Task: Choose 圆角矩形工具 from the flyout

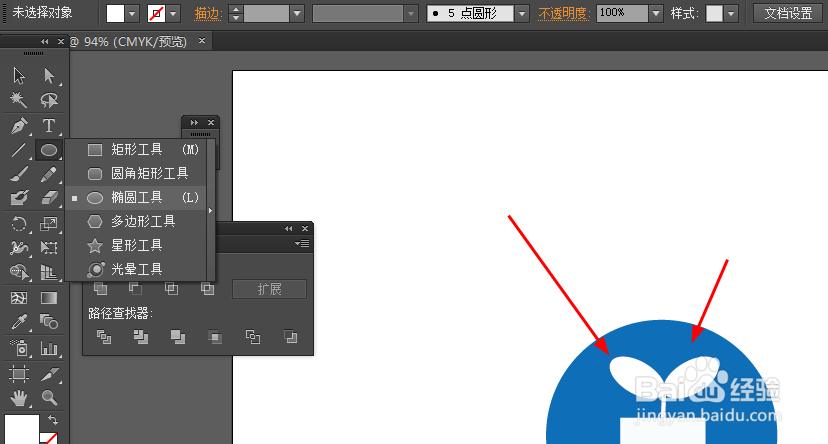Action: point(136,173)
